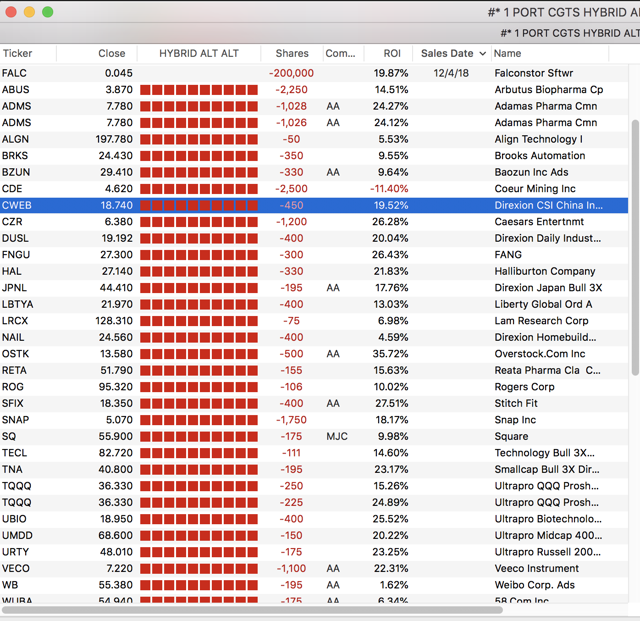Click the Stitch Fit name
This screenshot has width=640, height=621.
pos(516,403)
